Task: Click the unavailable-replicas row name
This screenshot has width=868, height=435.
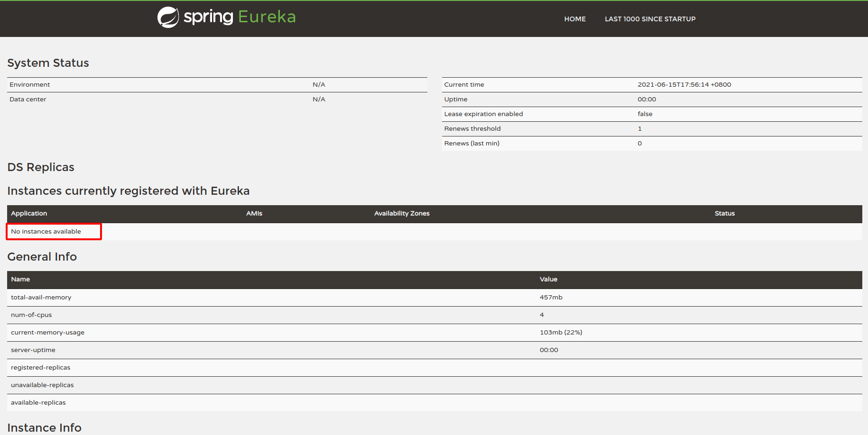Action: click(43, 385)
